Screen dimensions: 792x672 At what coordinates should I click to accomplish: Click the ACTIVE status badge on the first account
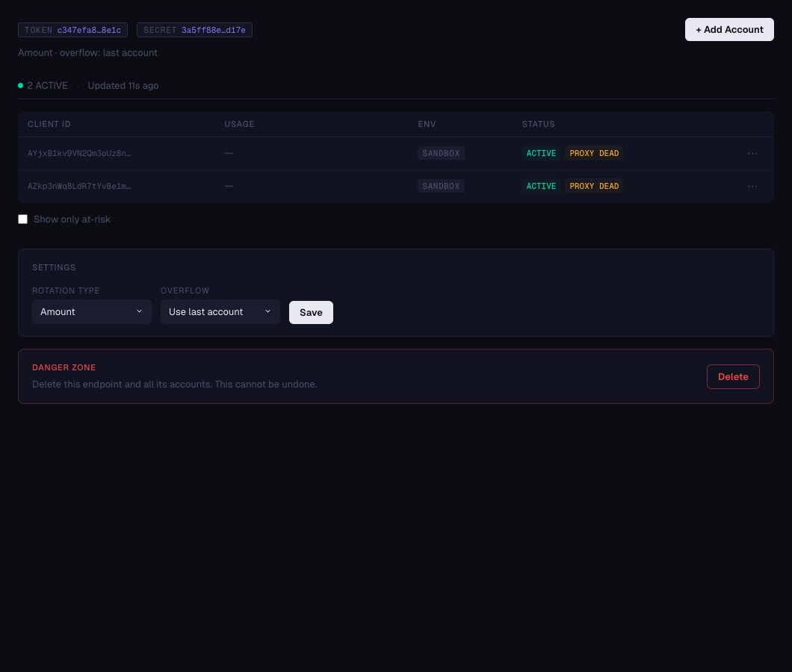tap(541, 153)
